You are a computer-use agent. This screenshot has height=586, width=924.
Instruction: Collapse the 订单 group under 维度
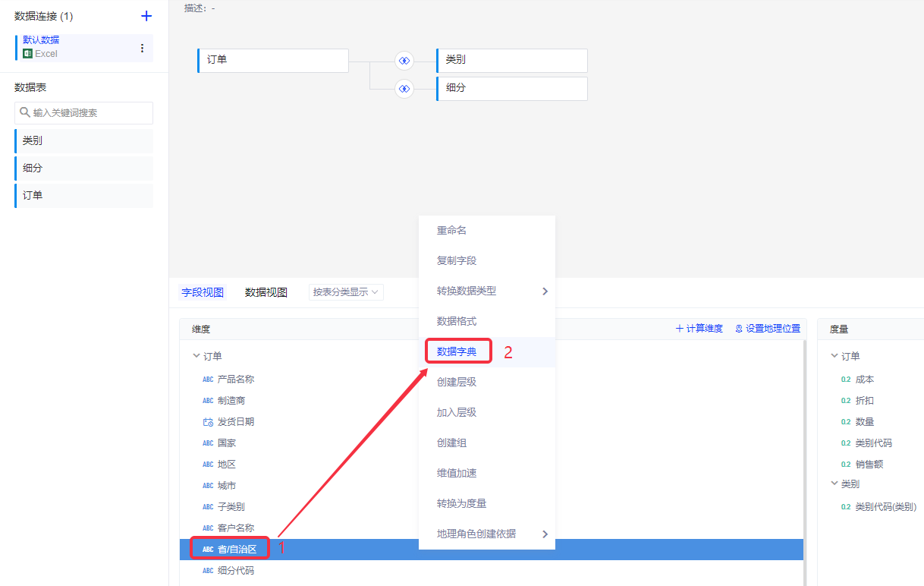pyautogui.click(x=196, y=356)
